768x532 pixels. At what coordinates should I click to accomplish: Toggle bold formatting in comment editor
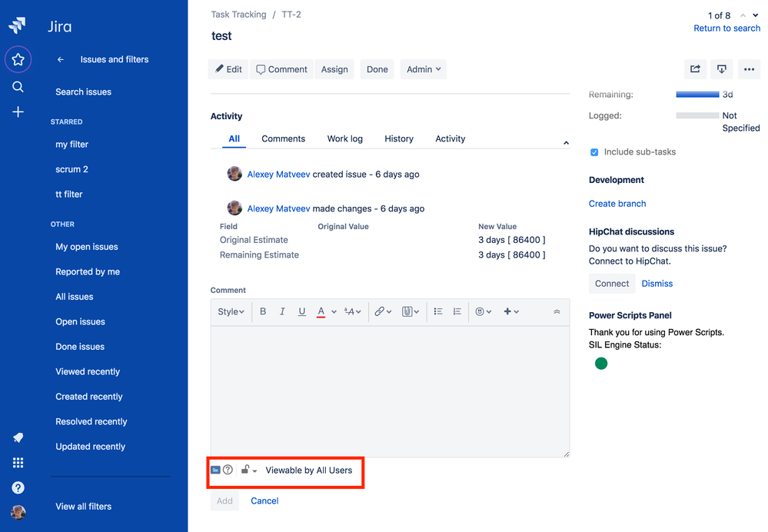263,311
